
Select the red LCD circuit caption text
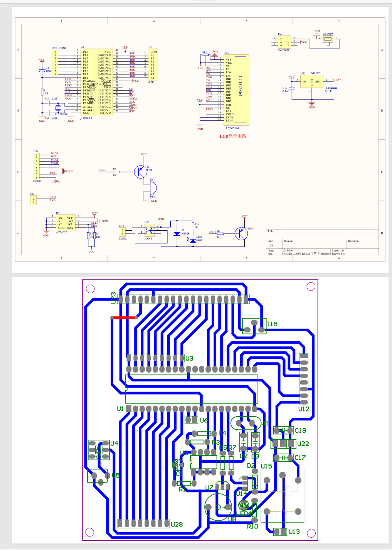[x=233, y=137]
